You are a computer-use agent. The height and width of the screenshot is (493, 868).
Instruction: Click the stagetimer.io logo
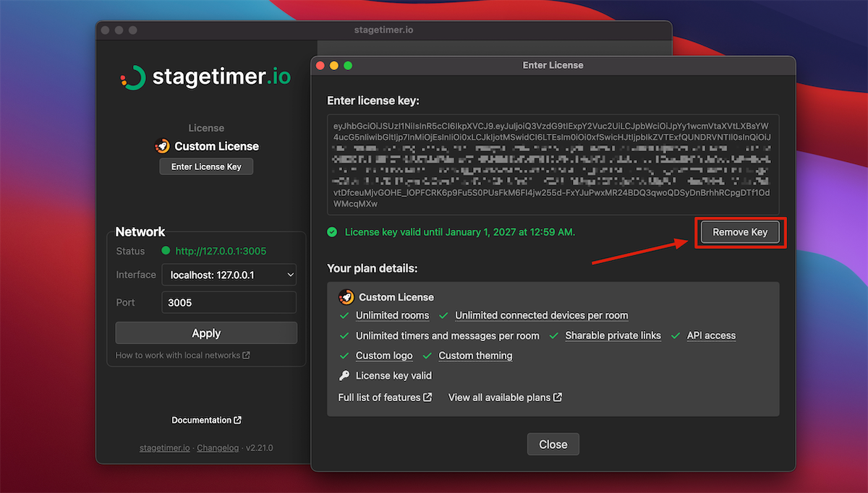205,76
